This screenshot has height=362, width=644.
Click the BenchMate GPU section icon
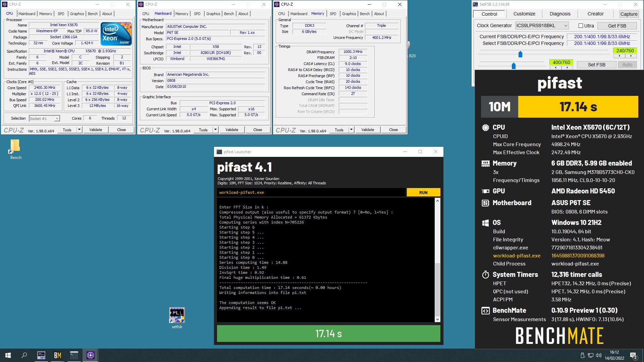(485, 191)
